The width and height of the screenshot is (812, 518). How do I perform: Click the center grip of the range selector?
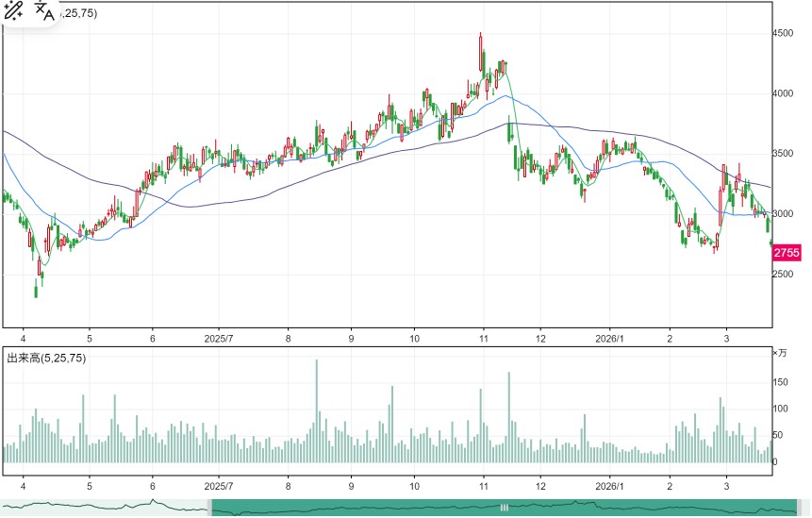point(505,508)
